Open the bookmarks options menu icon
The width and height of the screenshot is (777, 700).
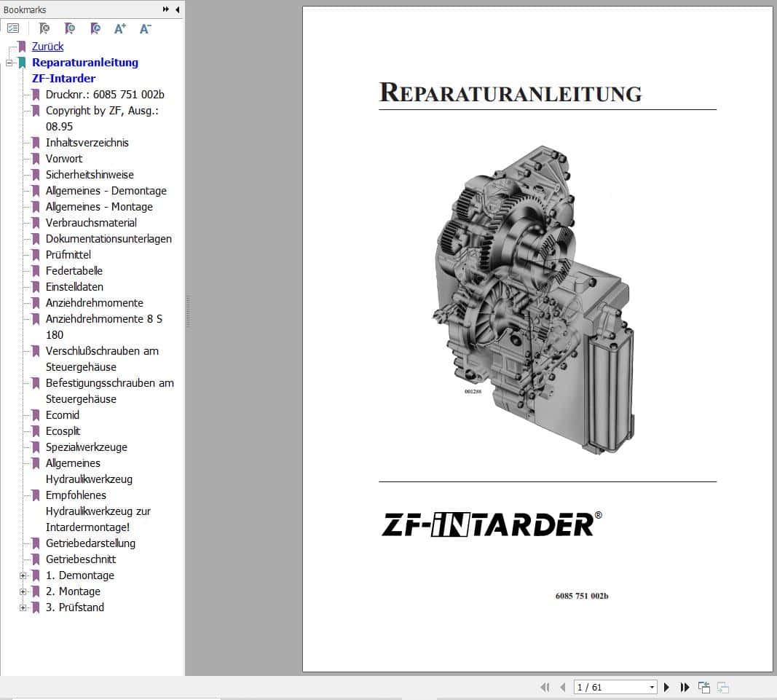[x=13, y=28]
